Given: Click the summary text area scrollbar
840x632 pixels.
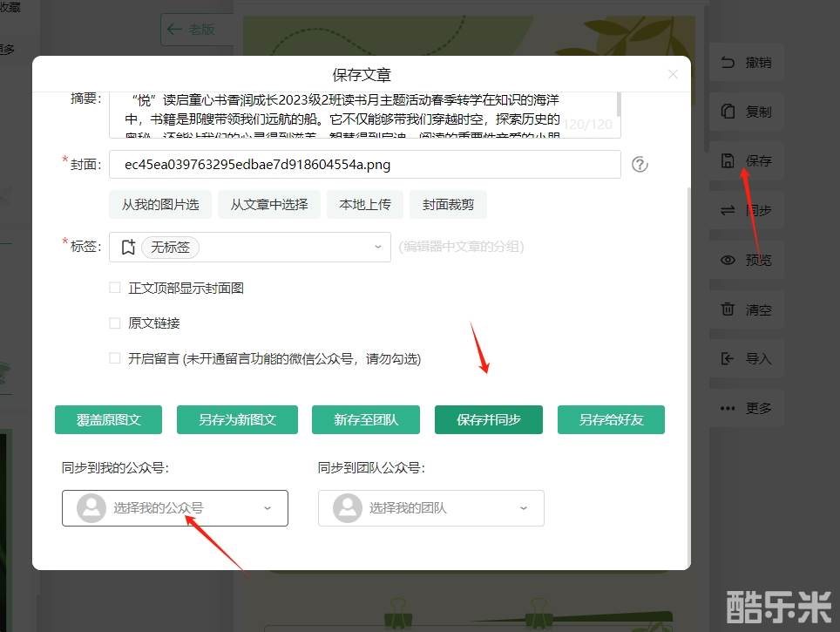Looking at the screenshot, I should tap(619, 106).
